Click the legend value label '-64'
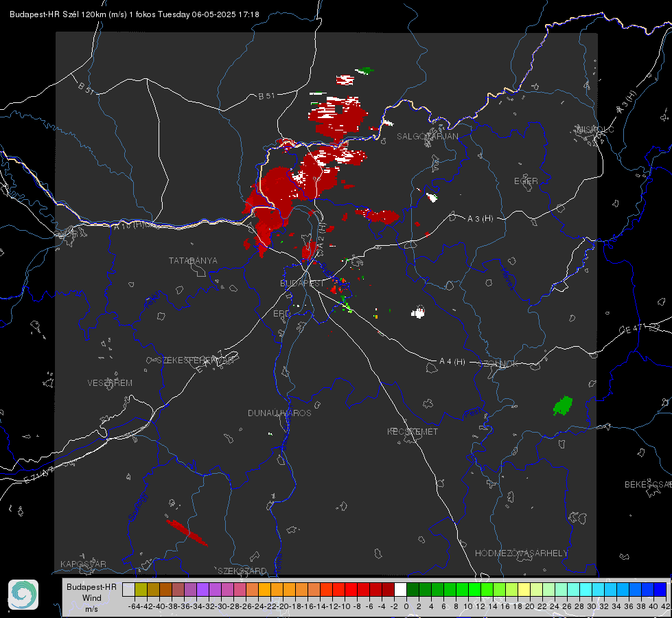Screen dimensions: 672x618 click(135, 606)
